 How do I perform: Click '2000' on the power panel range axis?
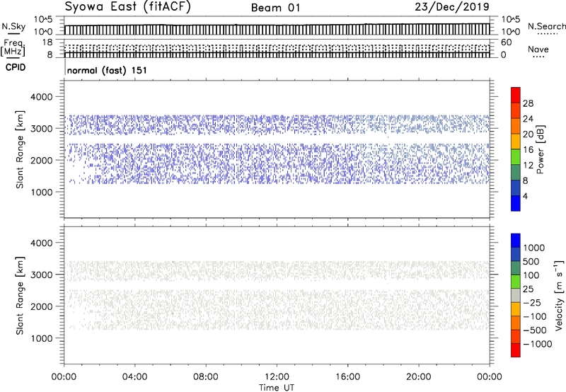click(x=42, y=160)
